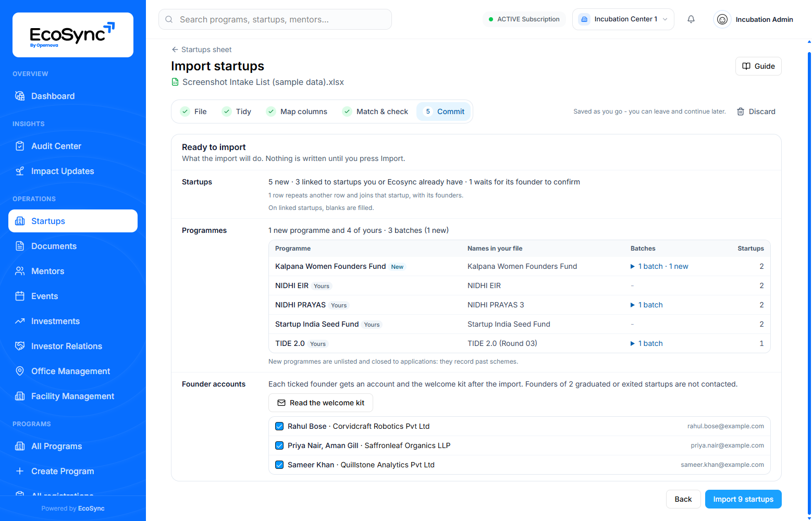The width and height of the screenshot is (812, 521).
Task: Click the Events calendar icon
Action: pyautogui.click(x=20, y=296)
